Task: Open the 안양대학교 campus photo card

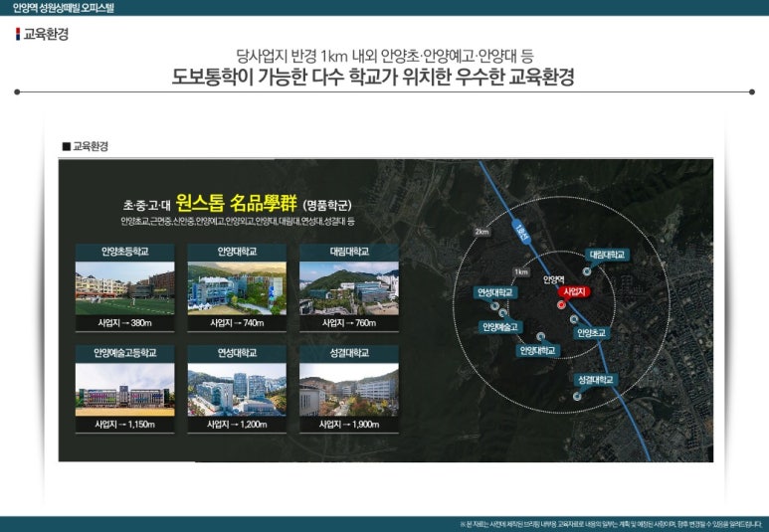Action: pos(237,288)
